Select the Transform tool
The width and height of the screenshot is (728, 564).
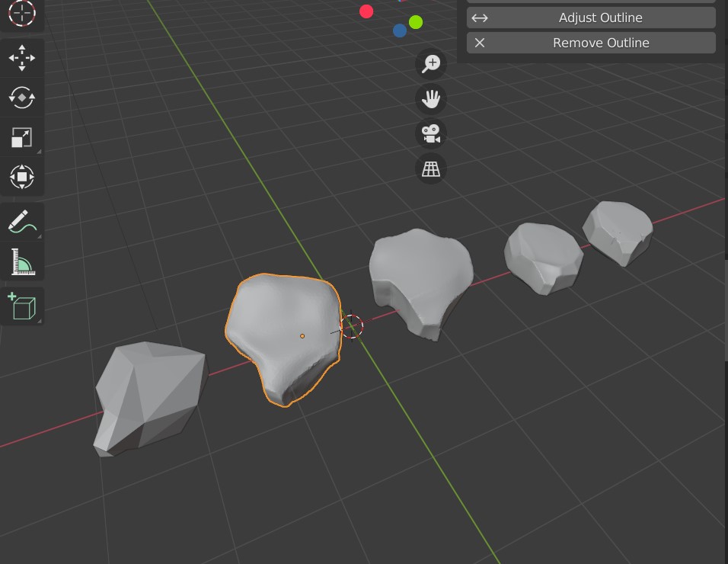(x=22, y=177)
